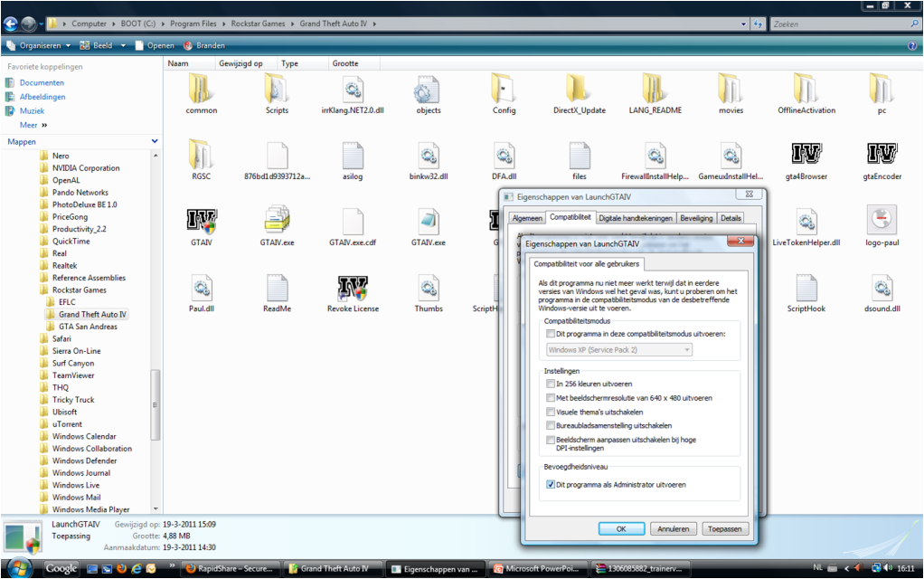This screenshot has width=924, height=579.
Task: Open the Beeld view options arrow
Action: (123, 45)
